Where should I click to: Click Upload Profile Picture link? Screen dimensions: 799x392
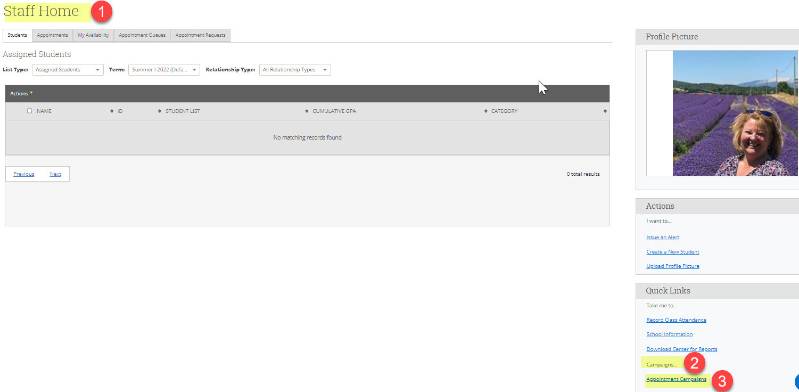pos(673,266)
